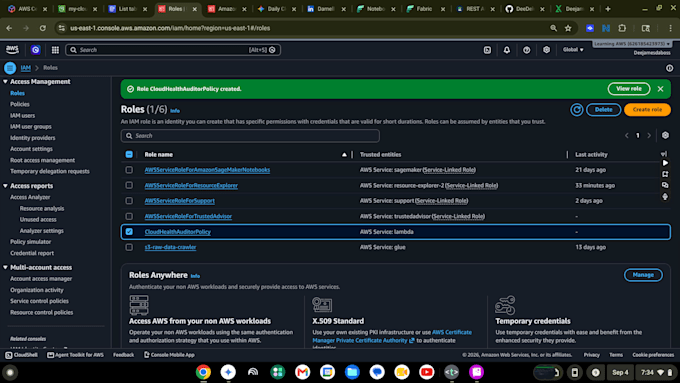Screen dimensions: 680x383
Task: Open the Learning AWS account dropdown
Action: [x=632, y=44]
